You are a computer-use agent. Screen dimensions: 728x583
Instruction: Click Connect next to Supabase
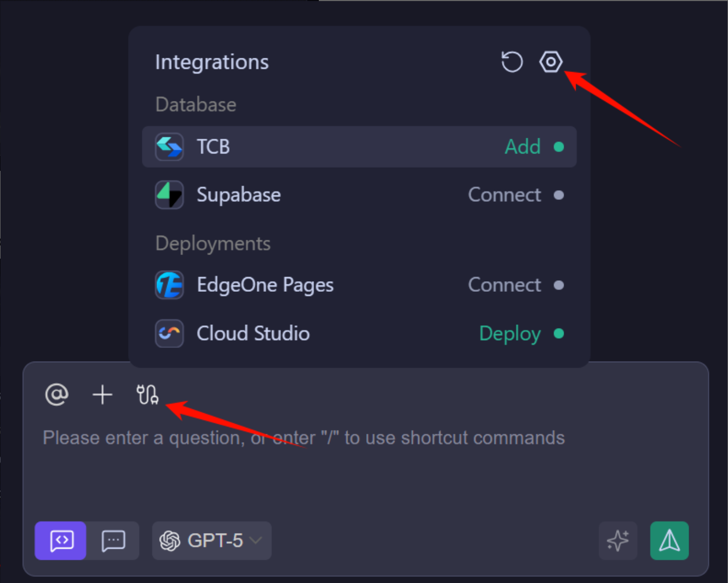click(x=504, y=195)
